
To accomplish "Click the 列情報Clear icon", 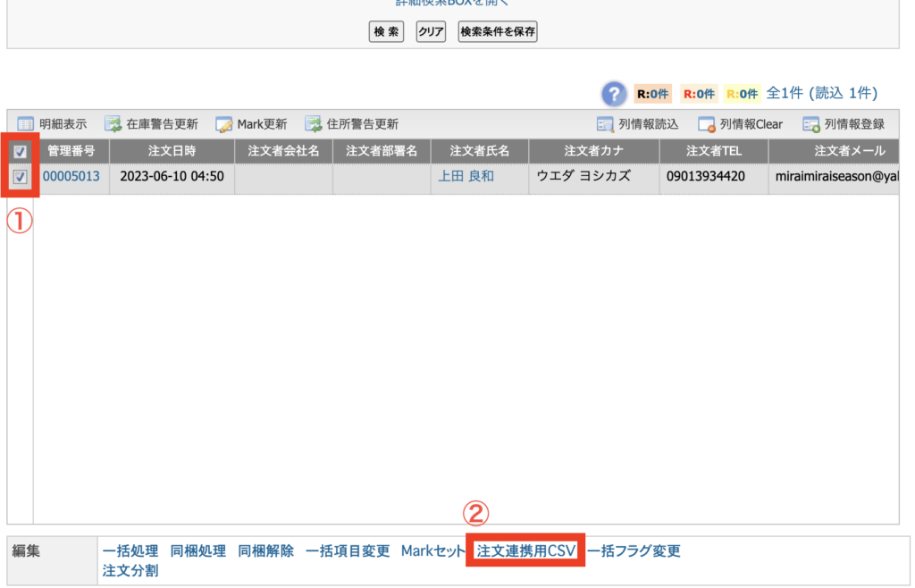I will [706, 124].
